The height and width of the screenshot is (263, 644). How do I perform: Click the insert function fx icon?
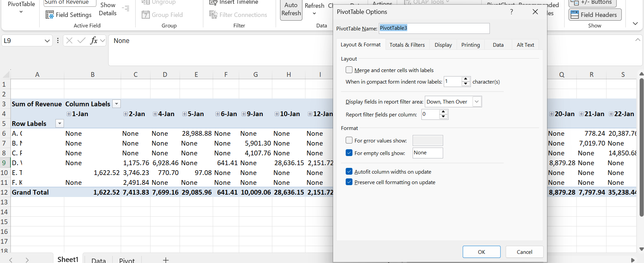(x=94, y=41)
